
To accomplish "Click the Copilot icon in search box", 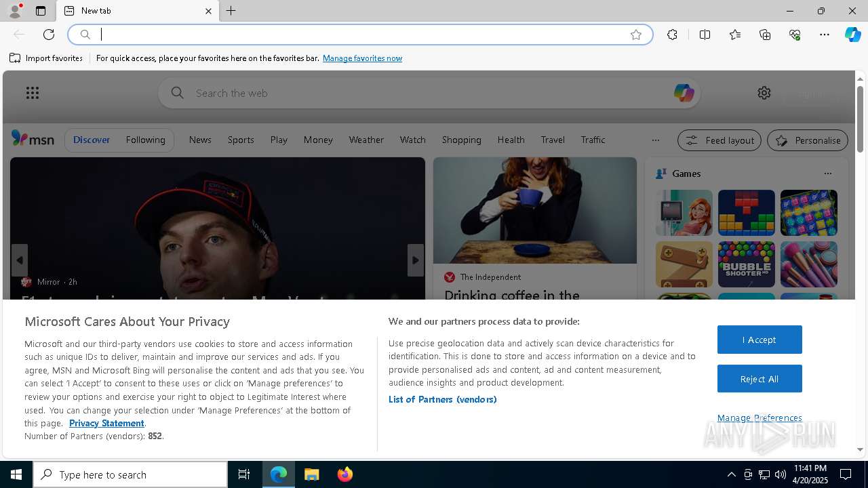I will point(684,93).
